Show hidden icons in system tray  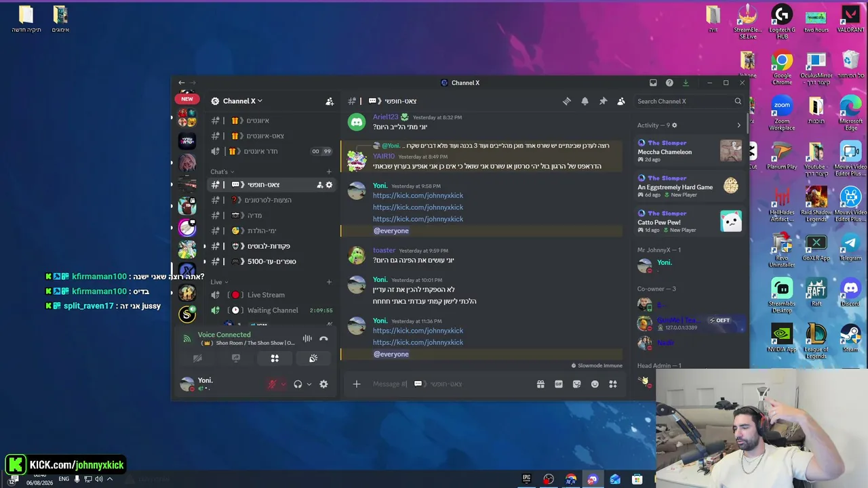pos(110,479)
